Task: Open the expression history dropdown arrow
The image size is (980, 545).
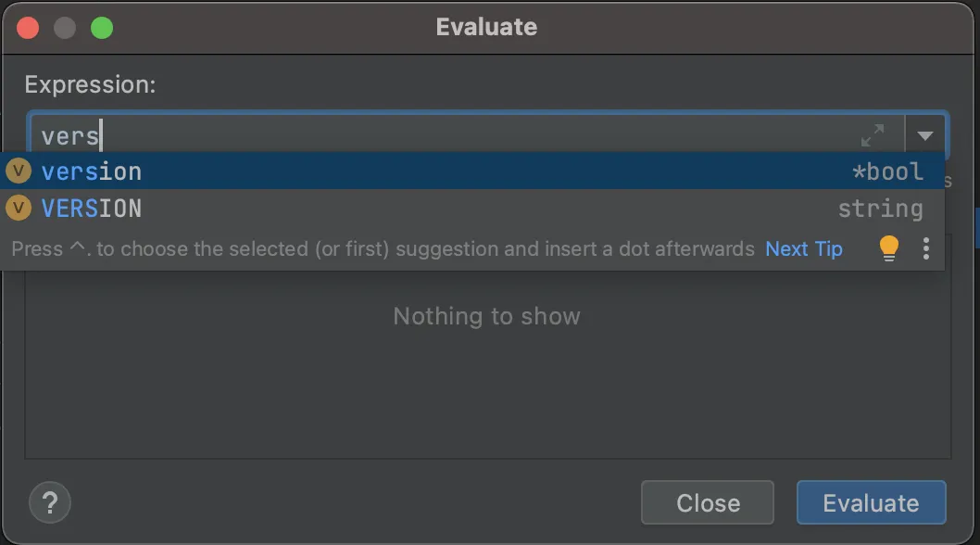Action: pyautogui.click(x=925, y=136)
